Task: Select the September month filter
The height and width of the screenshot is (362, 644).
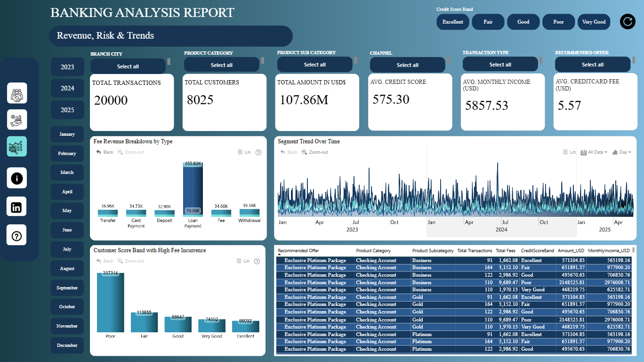Action: [x=67, y=288]
